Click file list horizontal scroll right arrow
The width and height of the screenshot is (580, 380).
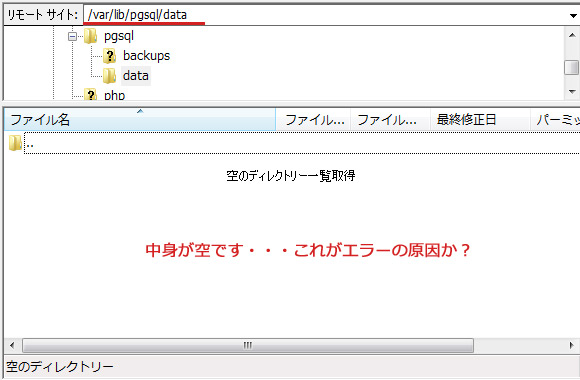point(571,346)
